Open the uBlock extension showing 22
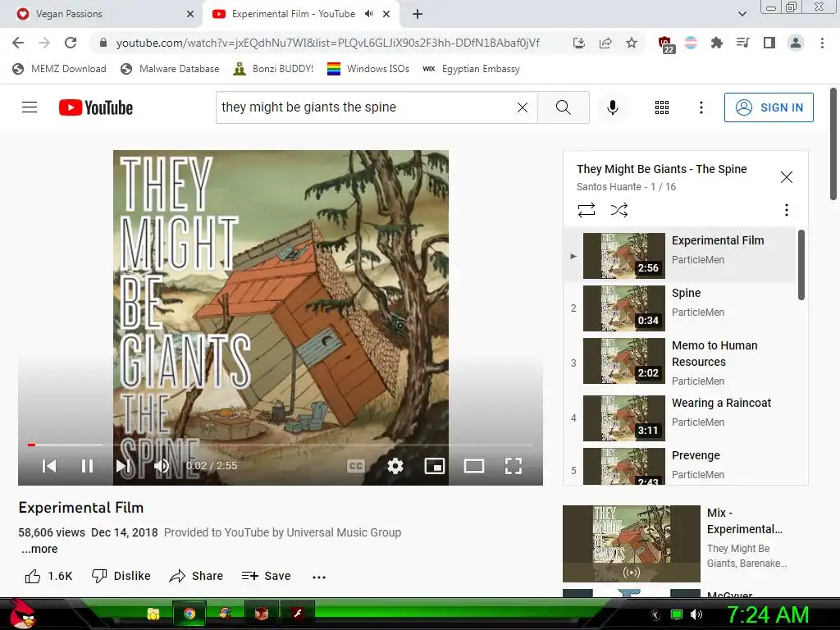Screen dimensions: 840x630 click(x=665, y=44)
